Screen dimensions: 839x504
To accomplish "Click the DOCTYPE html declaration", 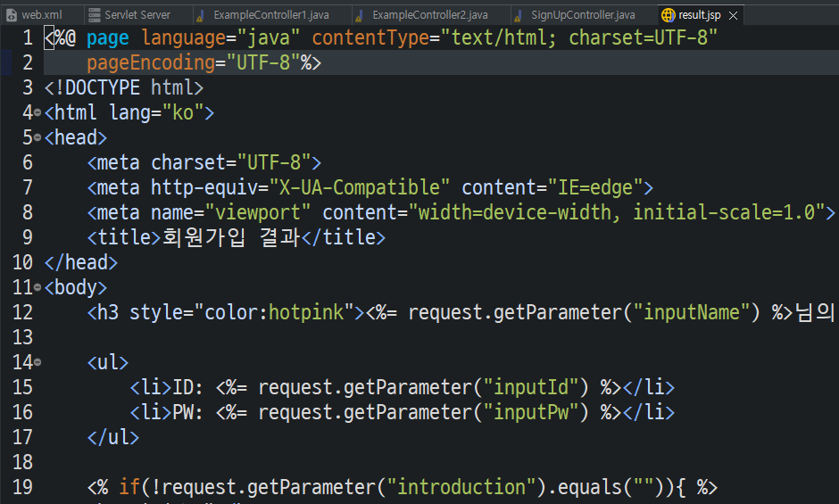I will click(x=123, y=87).
